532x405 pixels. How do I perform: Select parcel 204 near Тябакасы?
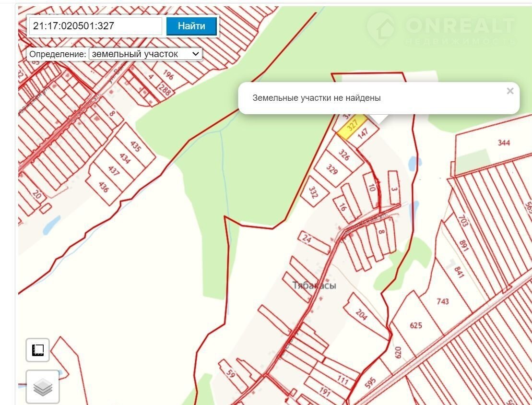pos(362,315)
